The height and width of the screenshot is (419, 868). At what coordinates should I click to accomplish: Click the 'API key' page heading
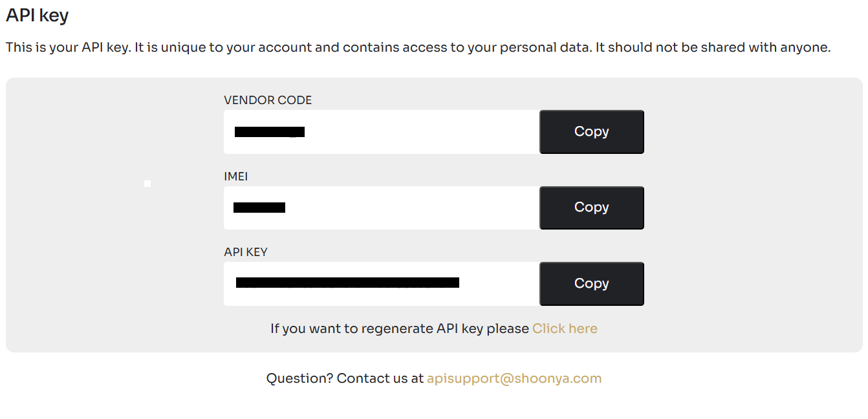coord(38,16)
